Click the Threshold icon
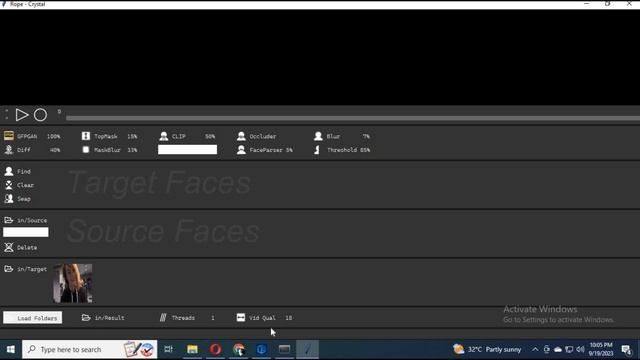This screenshot has height=360, width=640. pyautogui.click(x=317, y=150)
